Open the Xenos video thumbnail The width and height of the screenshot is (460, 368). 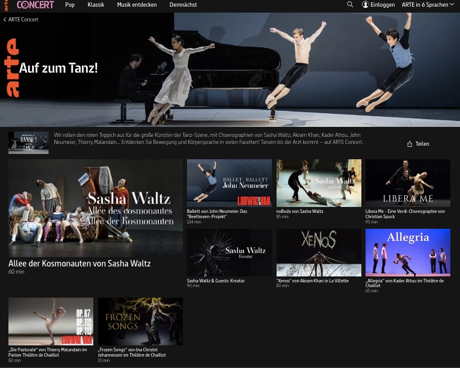(x=319, y=253)
